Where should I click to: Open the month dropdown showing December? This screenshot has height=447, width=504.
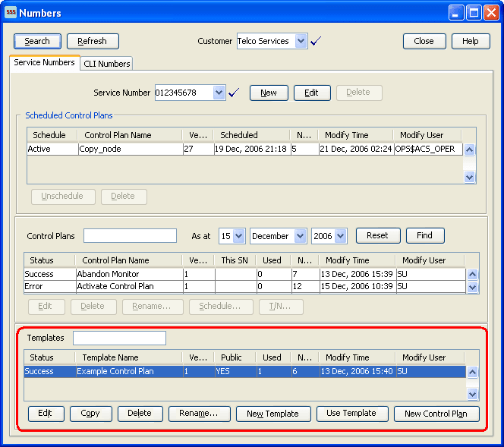point(299,236)
